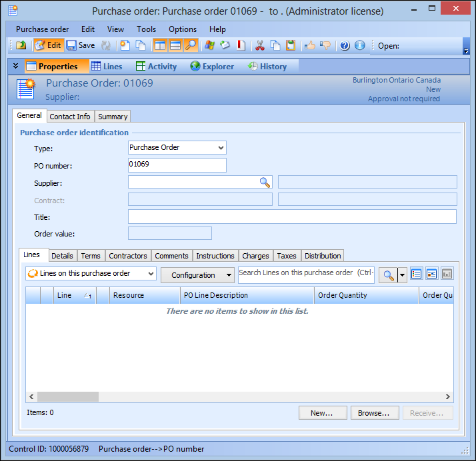Click the blue info icon in toolbar

[360, 45]
